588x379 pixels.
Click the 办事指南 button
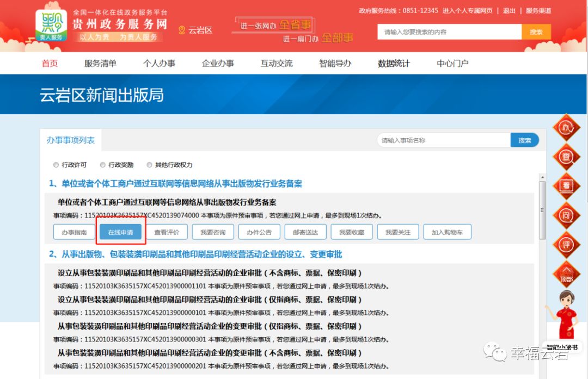[74, 232]
